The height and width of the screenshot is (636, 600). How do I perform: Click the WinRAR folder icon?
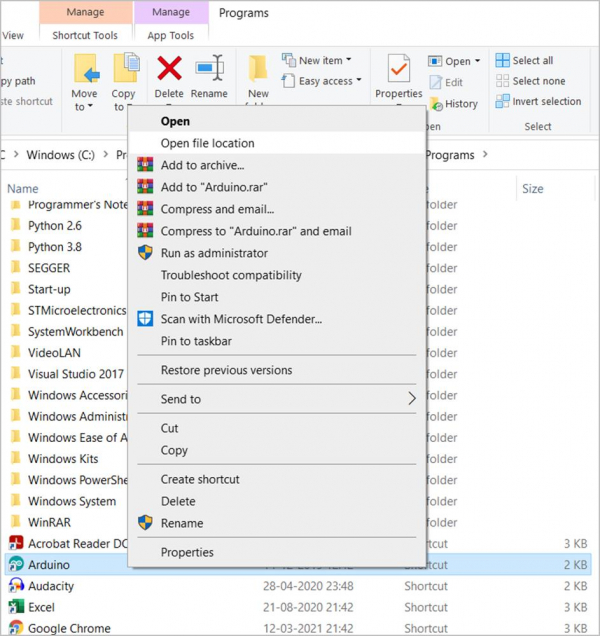click(x=15, y=521)
